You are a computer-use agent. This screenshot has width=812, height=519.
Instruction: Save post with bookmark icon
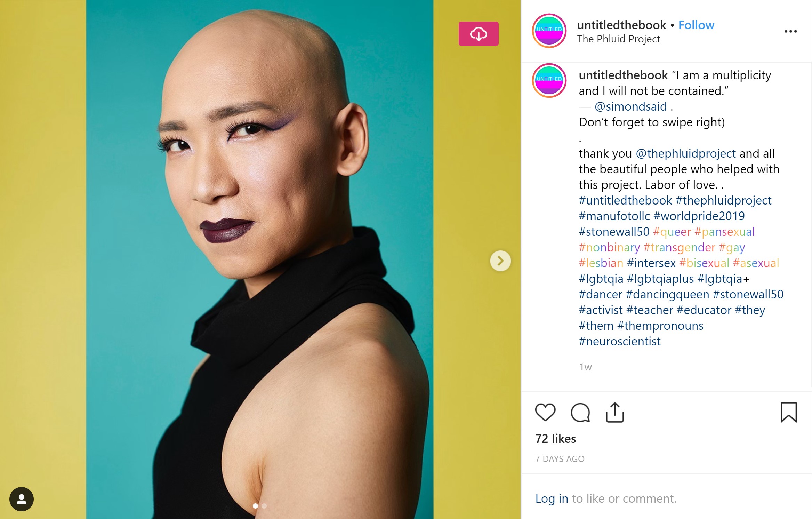(x=788, y=412)
